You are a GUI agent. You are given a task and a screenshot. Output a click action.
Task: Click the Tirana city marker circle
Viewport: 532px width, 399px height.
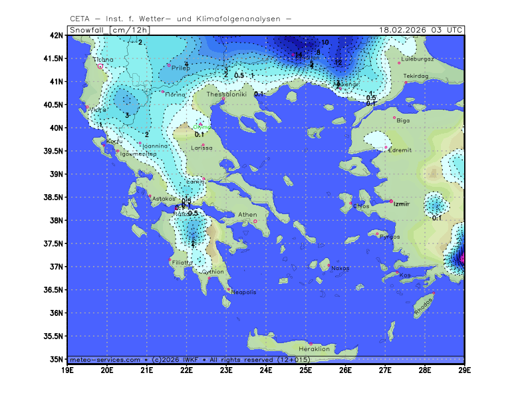coord(100,66)
